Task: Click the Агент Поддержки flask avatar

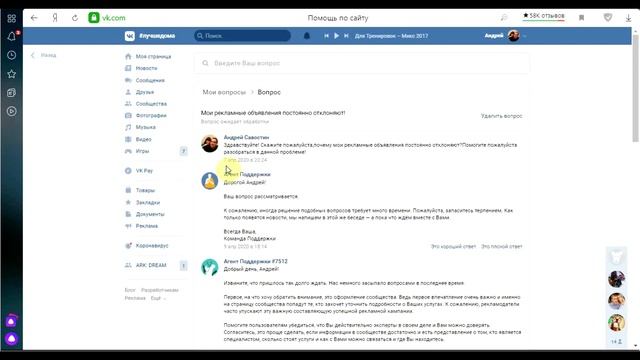Action: tap(210, 180)
